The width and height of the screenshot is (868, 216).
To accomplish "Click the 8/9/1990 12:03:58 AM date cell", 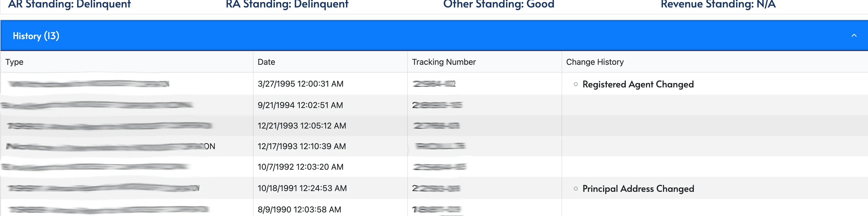I will point(299,209).
